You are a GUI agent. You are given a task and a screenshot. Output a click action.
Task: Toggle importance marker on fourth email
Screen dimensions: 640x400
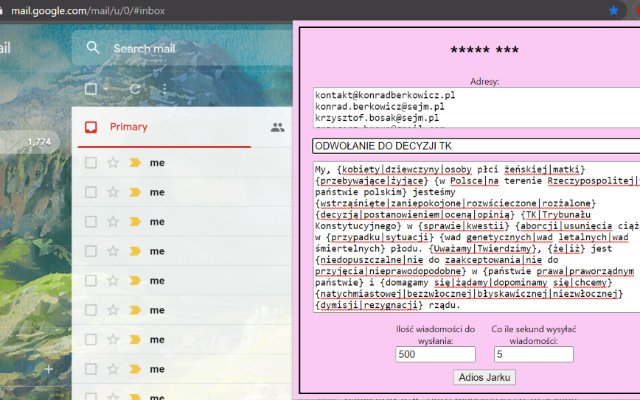click(x=135, y=251)
